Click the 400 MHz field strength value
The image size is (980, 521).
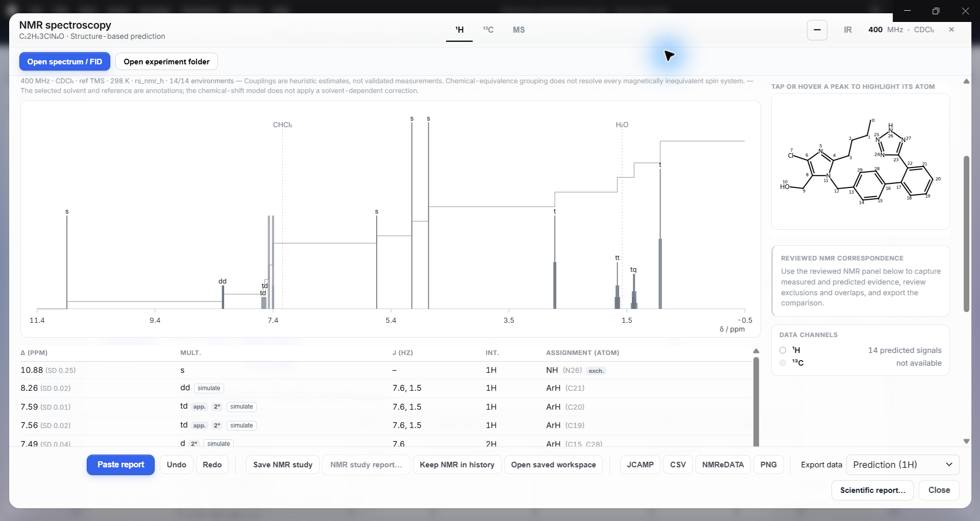(875, 30)
